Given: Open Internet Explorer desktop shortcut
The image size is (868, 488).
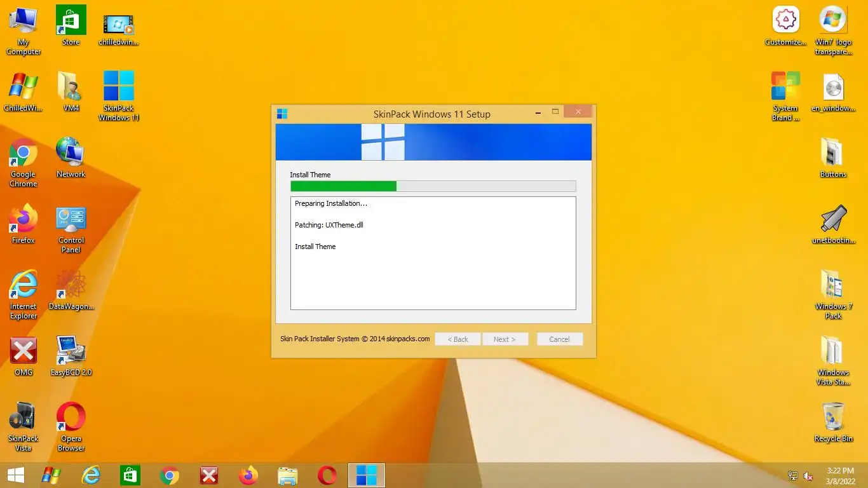Looking at the screenshot, I should coord(24,295).
